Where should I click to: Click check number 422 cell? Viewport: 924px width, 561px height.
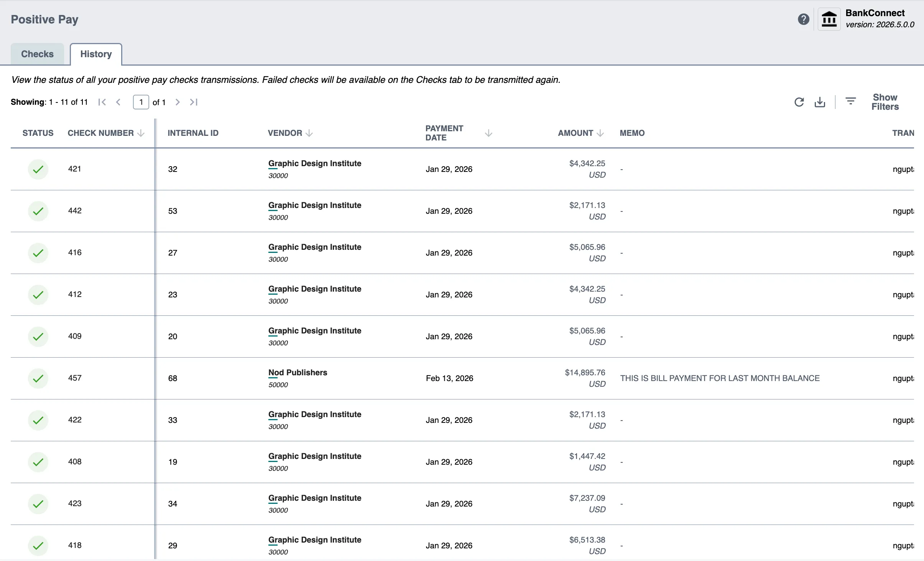click(75, 420)
